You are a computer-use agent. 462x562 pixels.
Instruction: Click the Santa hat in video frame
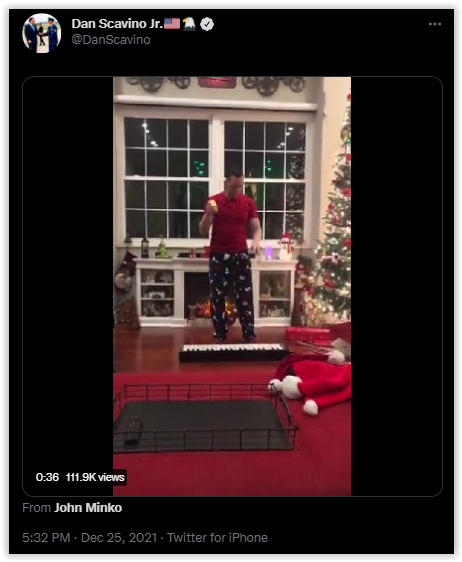[x=312, y=384]
